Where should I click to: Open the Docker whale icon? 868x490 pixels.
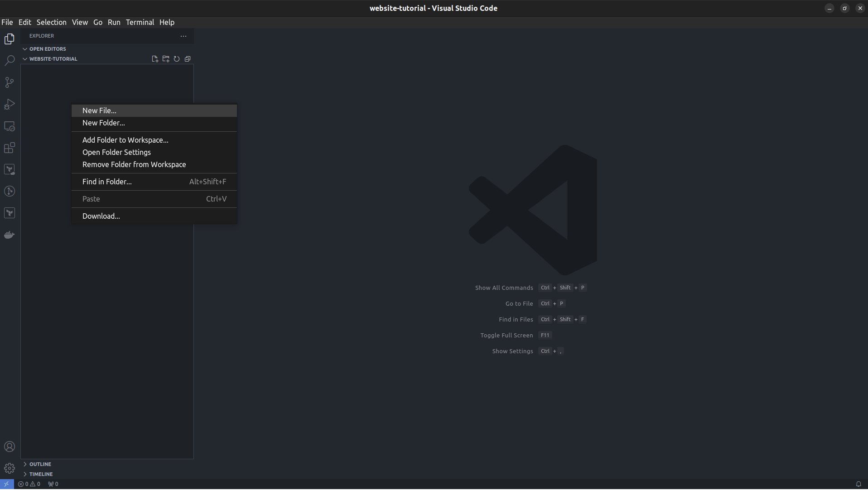click(x=10, y=235)
